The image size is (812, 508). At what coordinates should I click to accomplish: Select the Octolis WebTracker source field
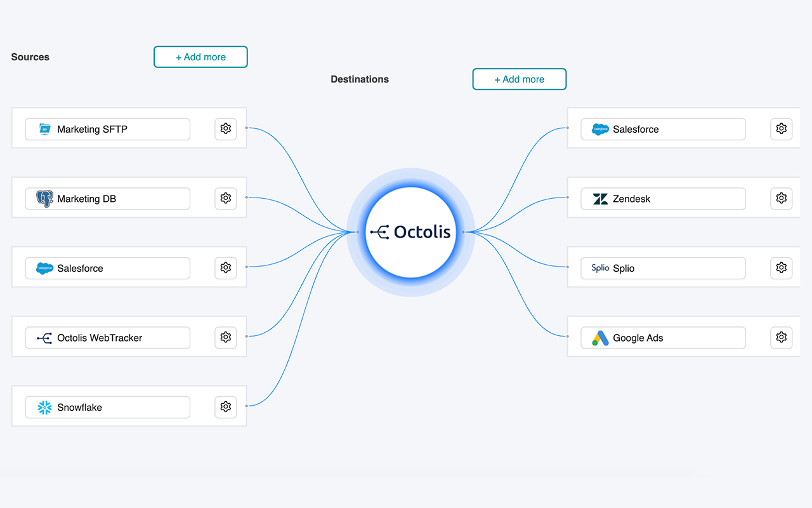(108, 337)
